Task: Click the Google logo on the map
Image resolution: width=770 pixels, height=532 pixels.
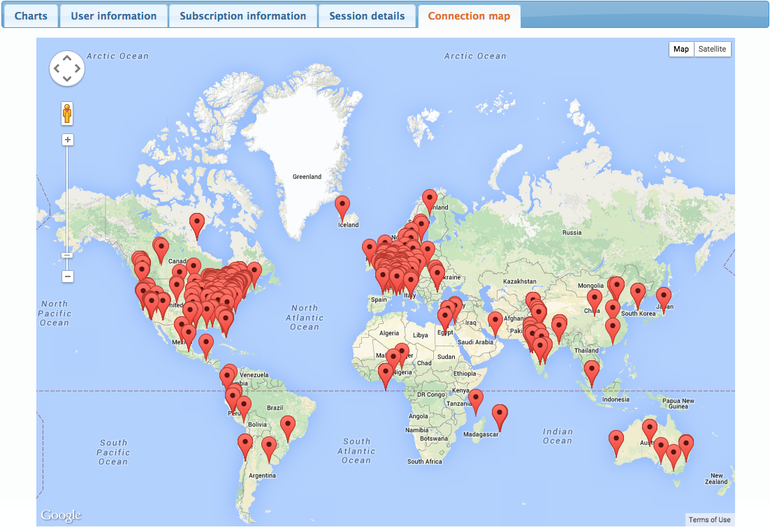Action: point(61,515)
